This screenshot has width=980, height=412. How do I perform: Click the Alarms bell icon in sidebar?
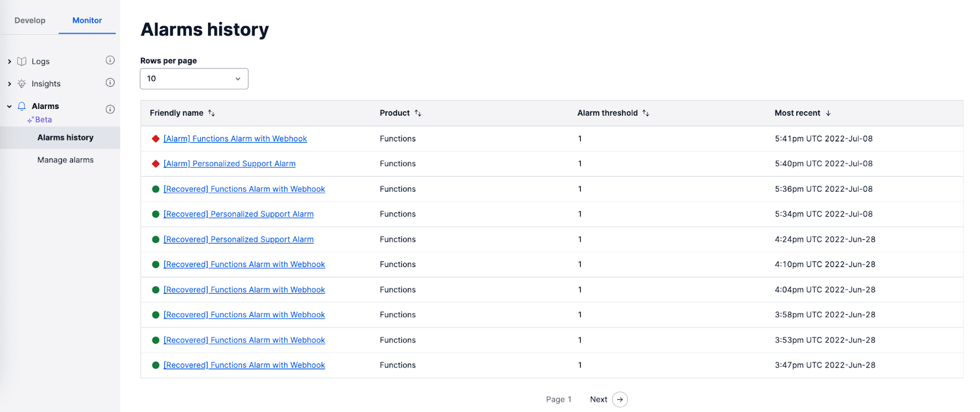pyautogui.click(x=21, y=107)
